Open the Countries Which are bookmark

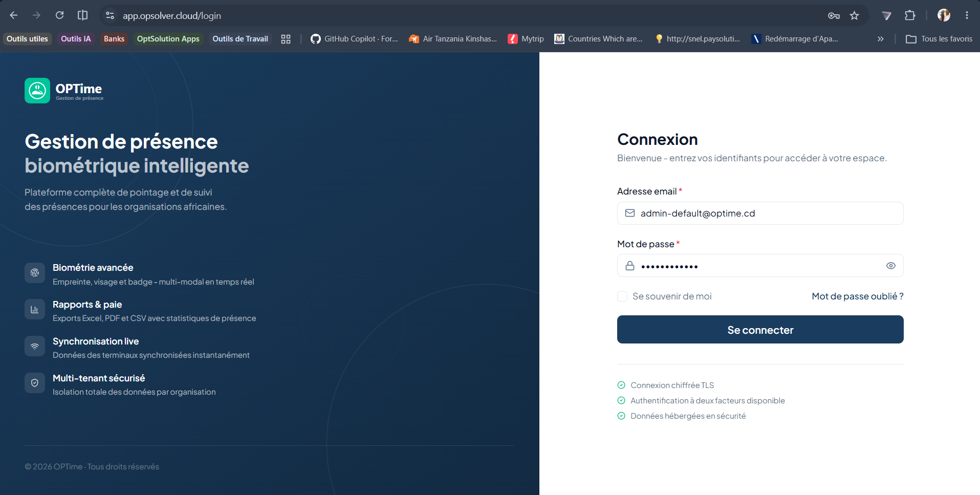[598, 39]
